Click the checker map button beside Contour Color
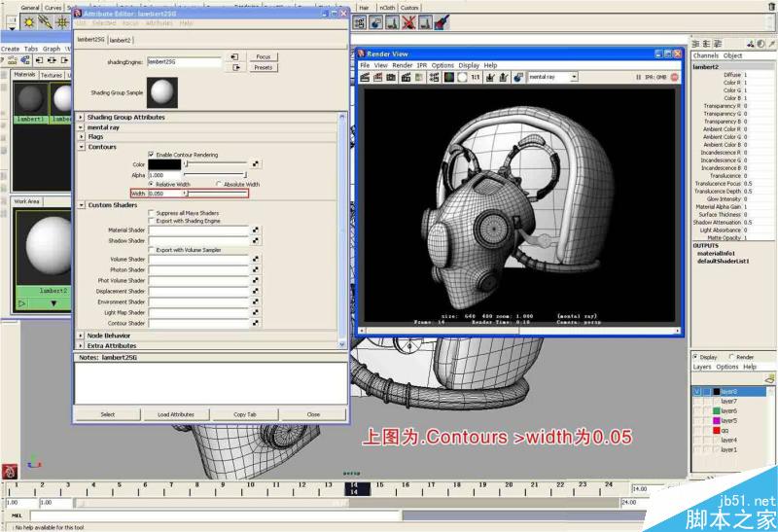Viewport: 778px width, 532px height. (256, 164)
